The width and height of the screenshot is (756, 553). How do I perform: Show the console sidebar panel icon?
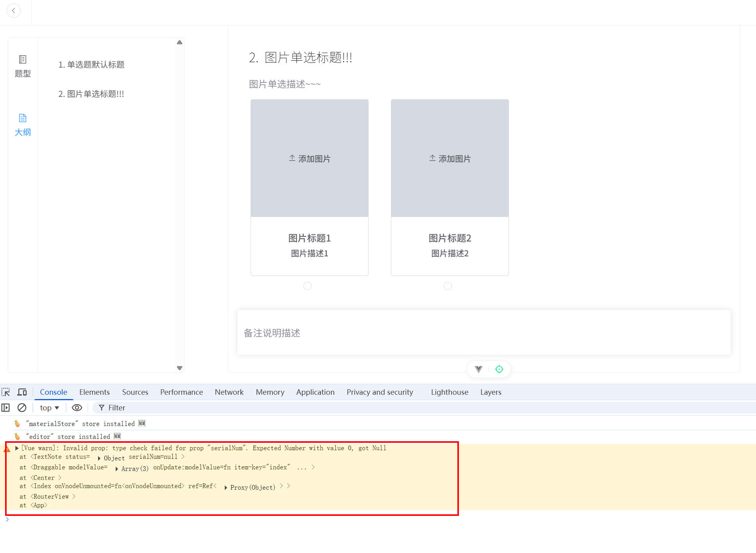click(x=6, y=408)
